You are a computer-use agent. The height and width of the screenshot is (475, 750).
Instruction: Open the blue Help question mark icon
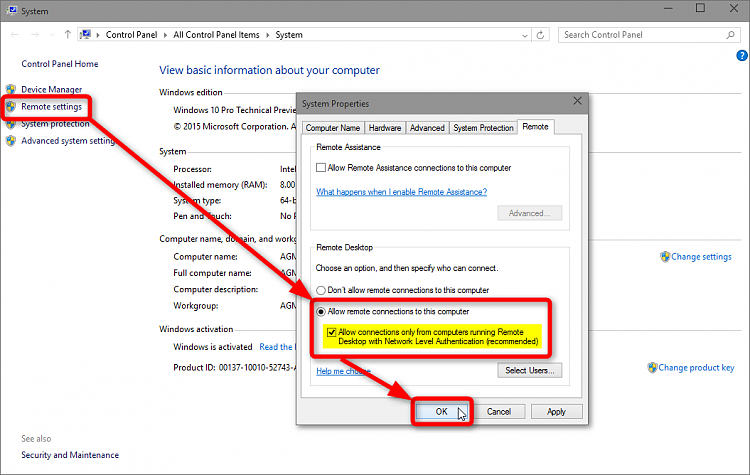742,55
